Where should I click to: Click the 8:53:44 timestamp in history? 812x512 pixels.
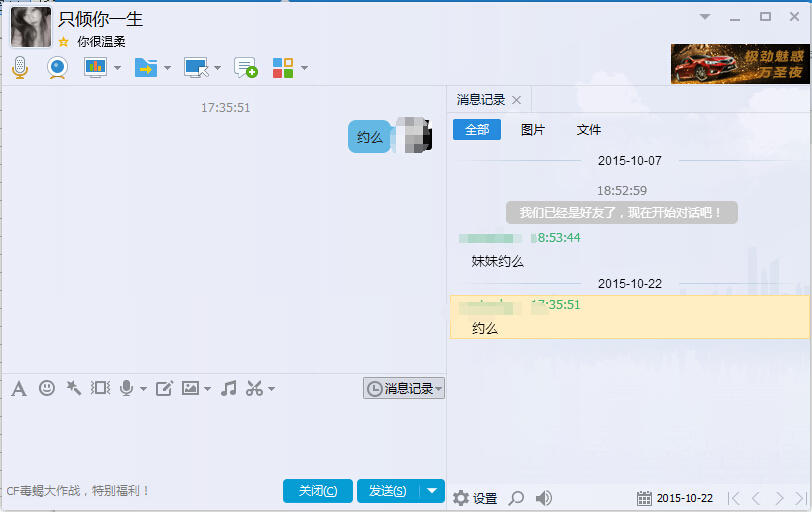(559, 238)
